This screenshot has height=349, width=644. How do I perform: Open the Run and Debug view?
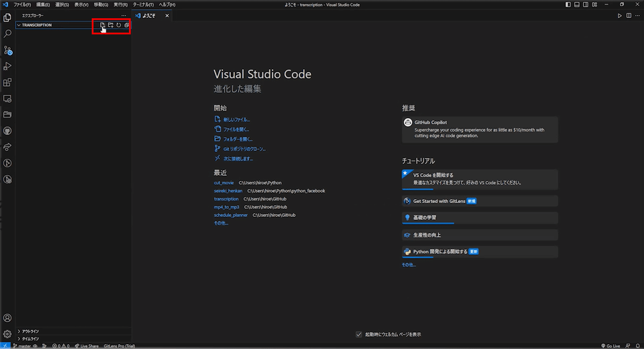click(x=8, y=66)
